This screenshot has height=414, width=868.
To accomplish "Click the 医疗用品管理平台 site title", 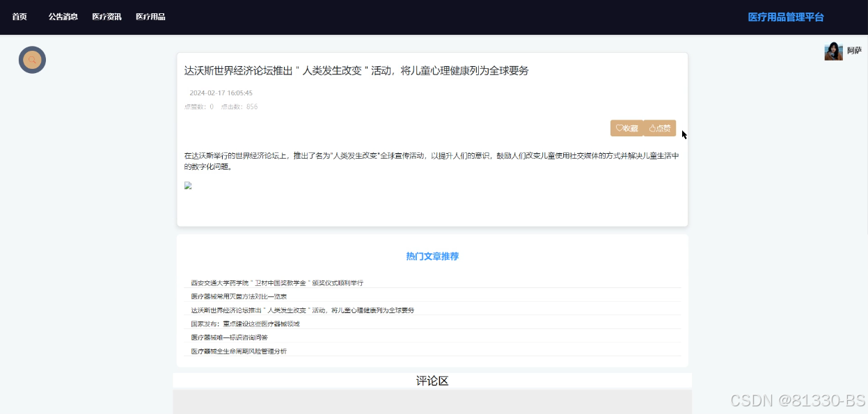I will pos(786,17).
